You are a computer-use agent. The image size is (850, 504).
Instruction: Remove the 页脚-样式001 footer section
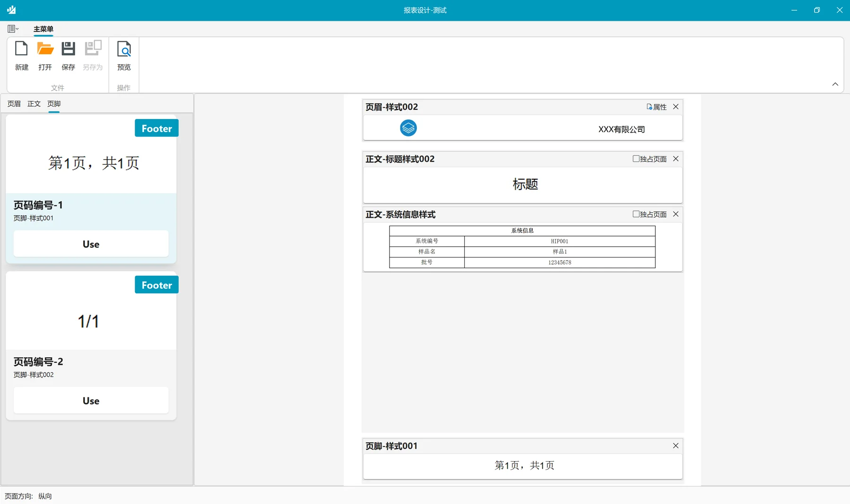point(676,445)
